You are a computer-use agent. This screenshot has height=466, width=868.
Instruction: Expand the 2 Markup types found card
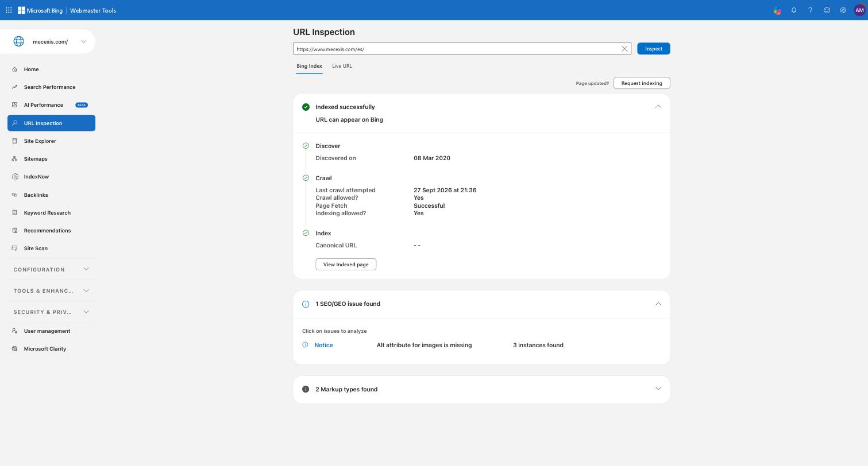point(658,389)
